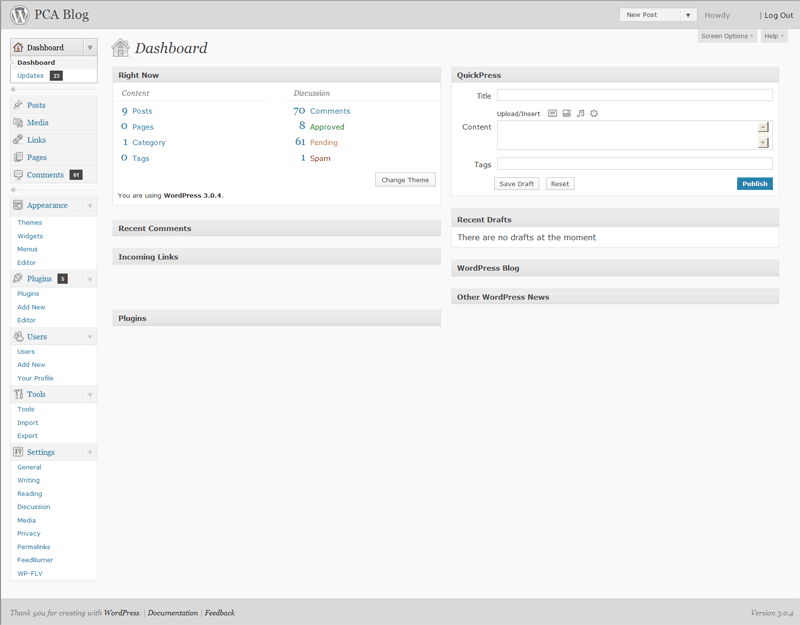View the Approved comments link
The width and height of the screenshot is (800, 625).
(327, 127)
